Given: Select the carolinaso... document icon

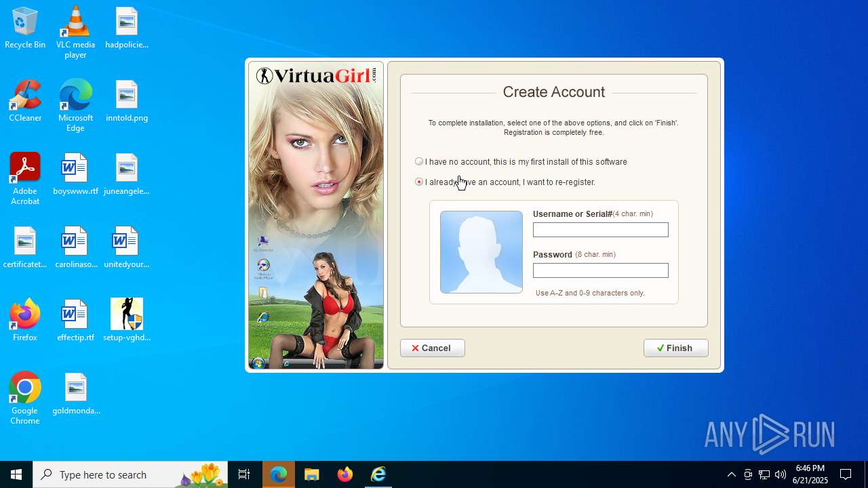Looking at the screenshot, I should pos(75,248).
